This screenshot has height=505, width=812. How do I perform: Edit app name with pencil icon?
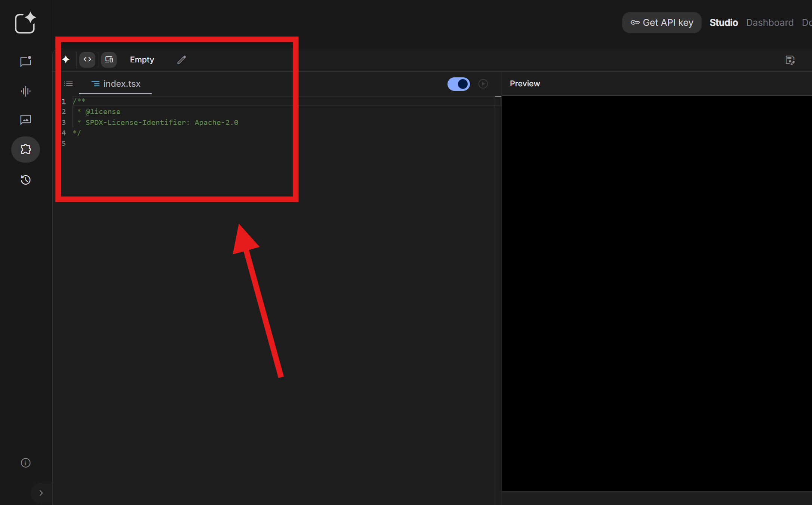click(x=181, y=60)
